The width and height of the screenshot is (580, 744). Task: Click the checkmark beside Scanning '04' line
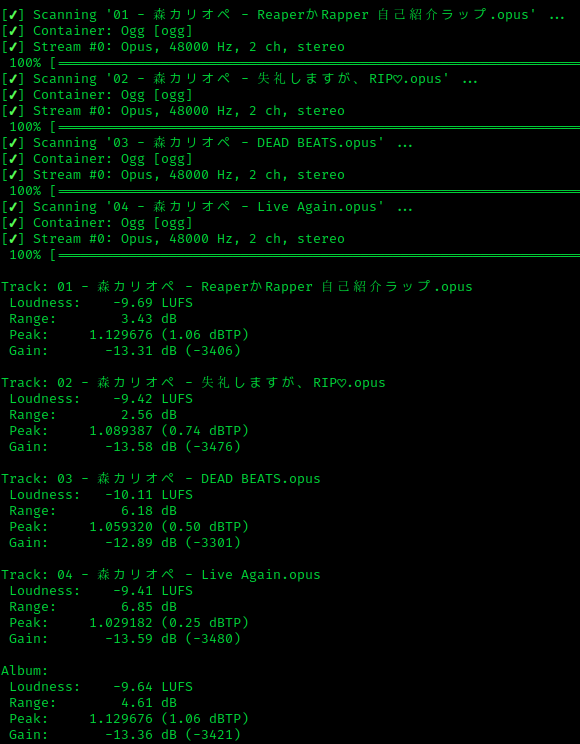pyautogui.click(x=13, y=207)
